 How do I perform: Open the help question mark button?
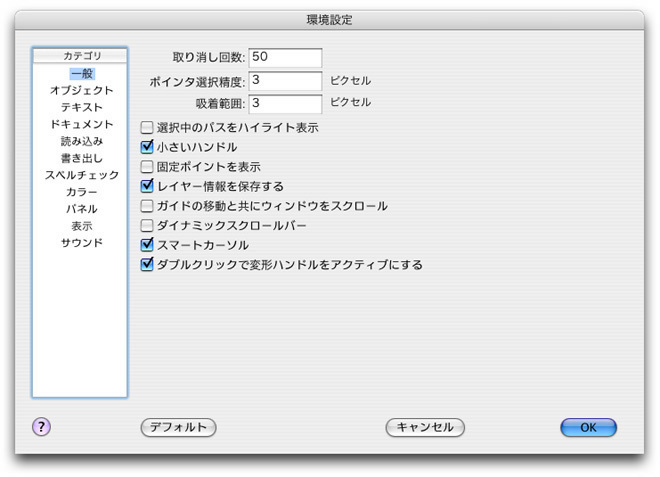(41, 427)
